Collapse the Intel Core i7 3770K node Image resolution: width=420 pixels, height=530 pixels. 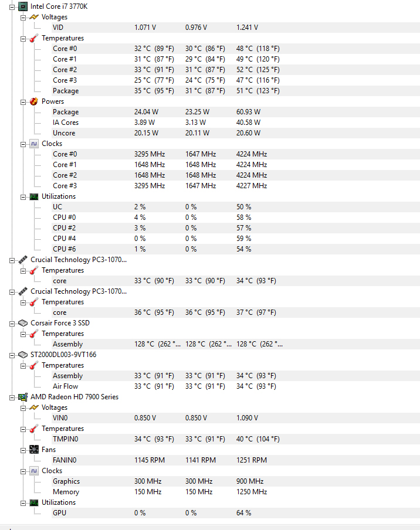(x=12, y=6)
